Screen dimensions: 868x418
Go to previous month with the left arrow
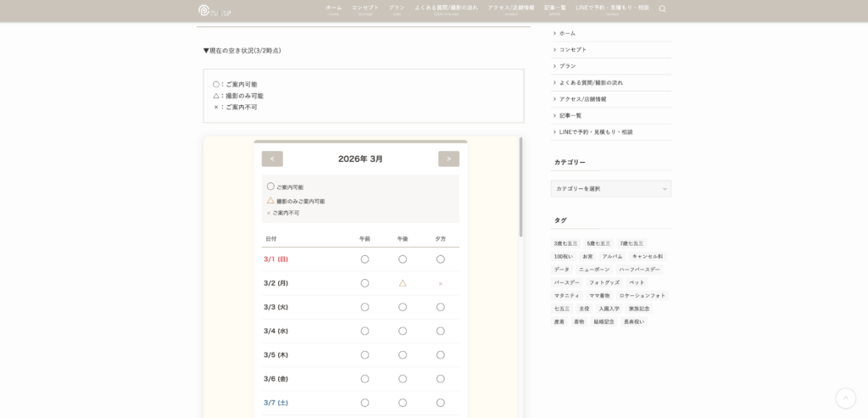click(272, 159)
